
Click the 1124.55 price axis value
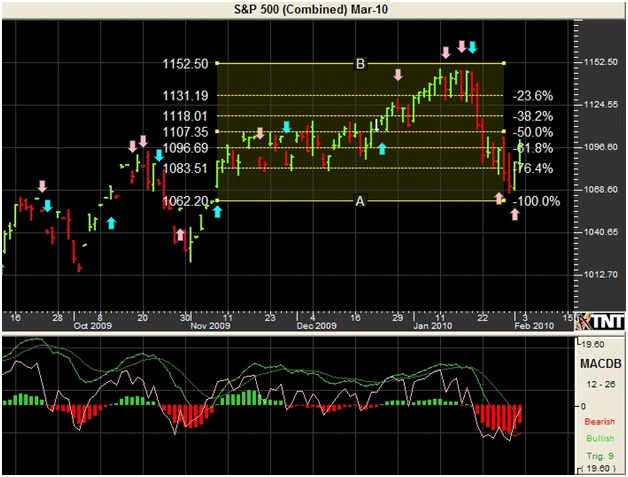tap(601, 105)
